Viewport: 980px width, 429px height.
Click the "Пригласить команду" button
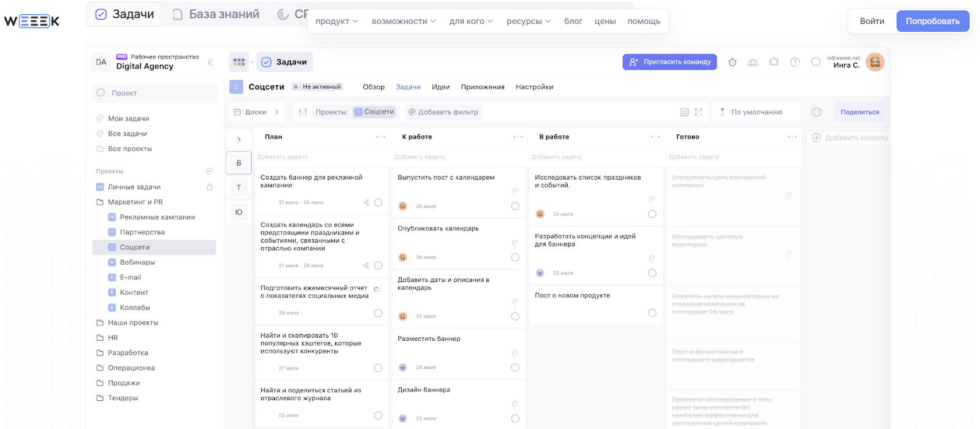pos(669,62)
